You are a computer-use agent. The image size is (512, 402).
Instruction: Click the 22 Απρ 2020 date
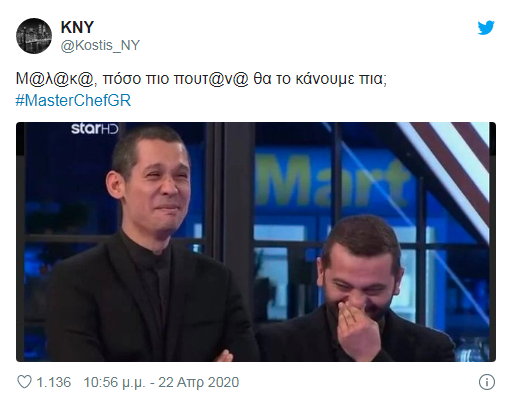pyautogui.click(x=199, y=382)
